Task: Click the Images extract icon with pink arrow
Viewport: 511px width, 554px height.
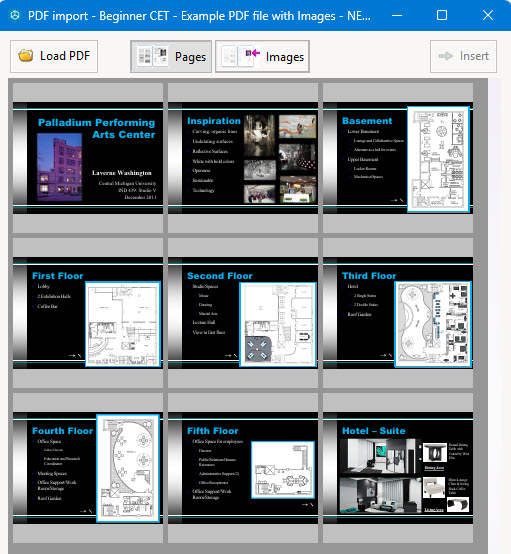Action: 240,57
